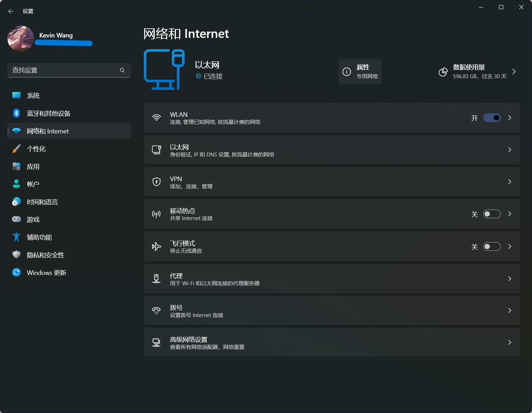
Task: Click the WLAN Wi-Fi icon
Action: 156,117
